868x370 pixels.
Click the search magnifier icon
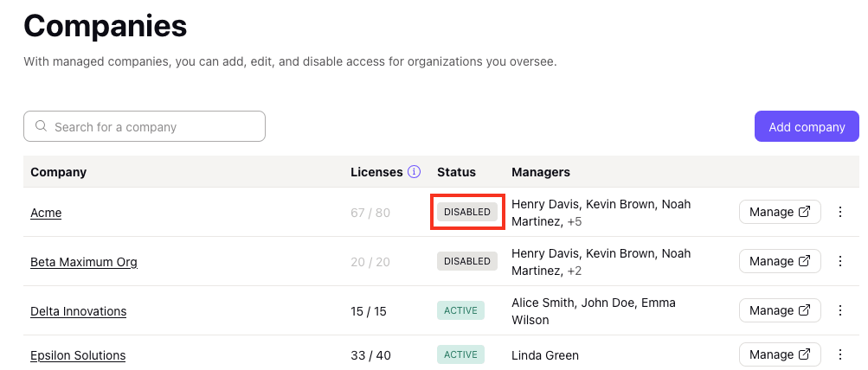(x=41, y=127)
